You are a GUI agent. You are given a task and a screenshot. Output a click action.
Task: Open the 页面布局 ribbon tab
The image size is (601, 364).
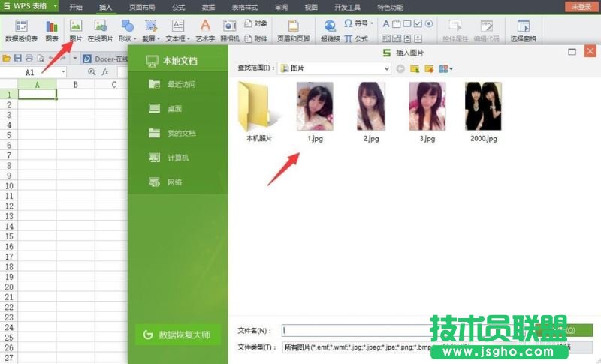(x=142, y=7)
